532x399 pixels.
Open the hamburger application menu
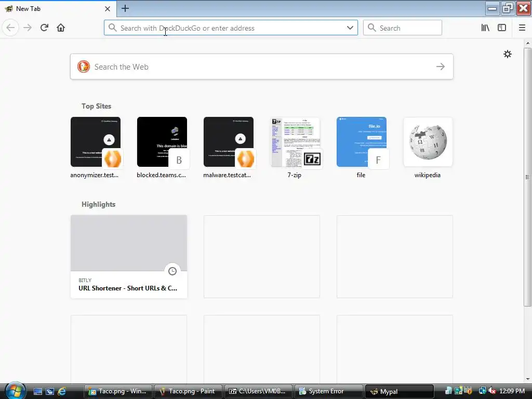(522, 28)
